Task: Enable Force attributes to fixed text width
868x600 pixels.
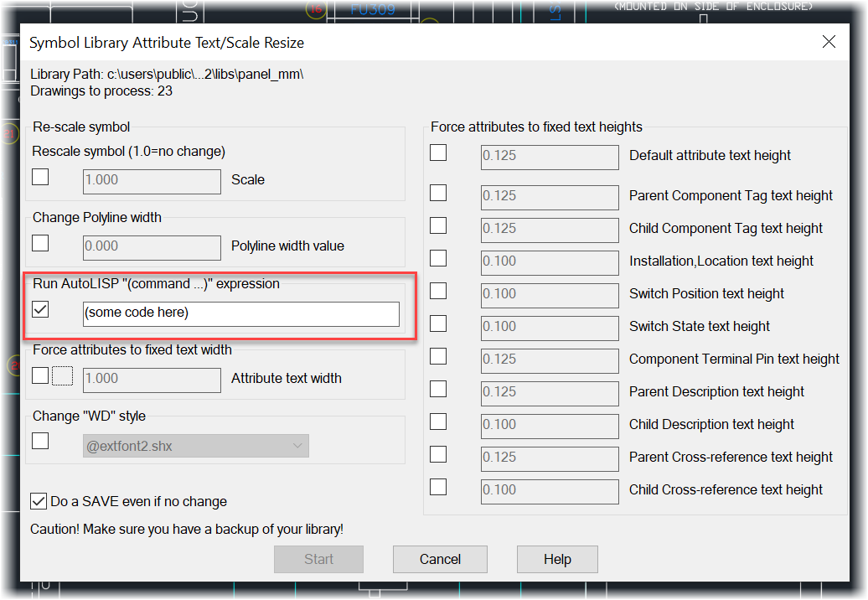Action: pyautogui.click(x=39, y=375)
